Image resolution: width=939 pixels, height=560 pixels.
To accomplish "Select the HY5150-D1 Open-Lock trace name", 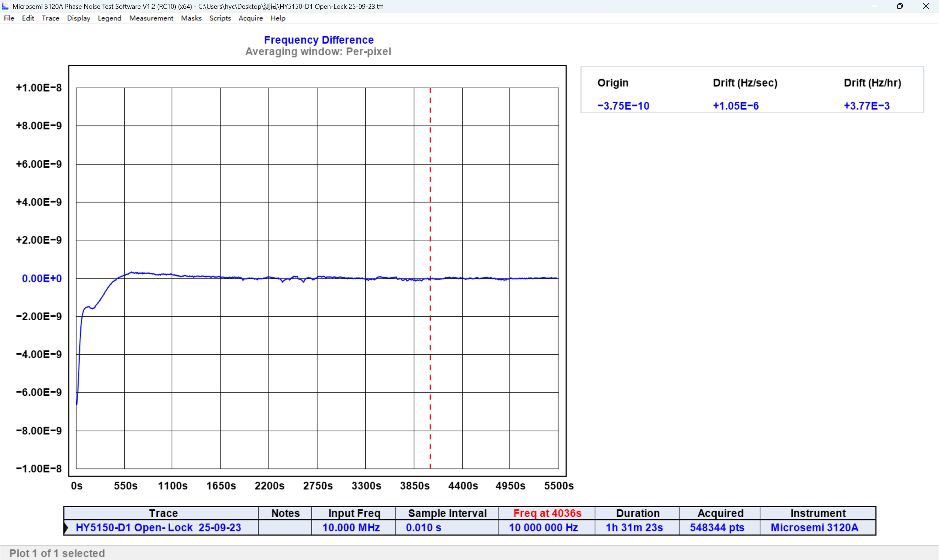I will (x=158, y=527).
